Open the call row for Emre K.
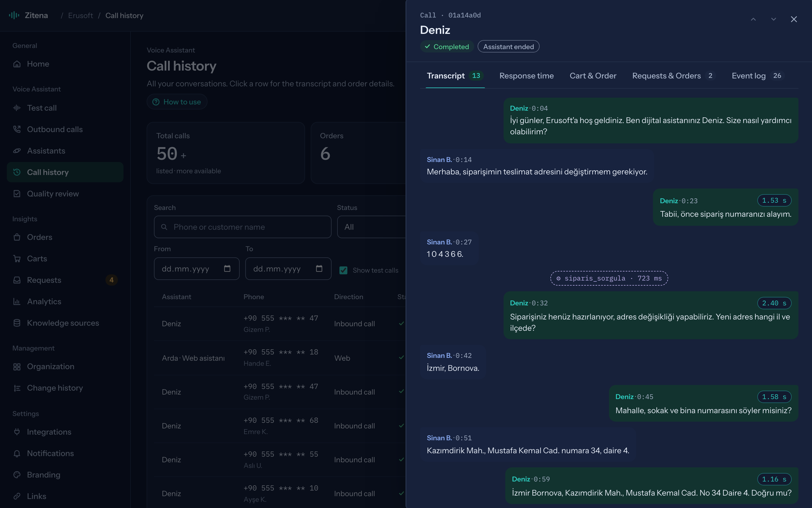 click(280, 426)
